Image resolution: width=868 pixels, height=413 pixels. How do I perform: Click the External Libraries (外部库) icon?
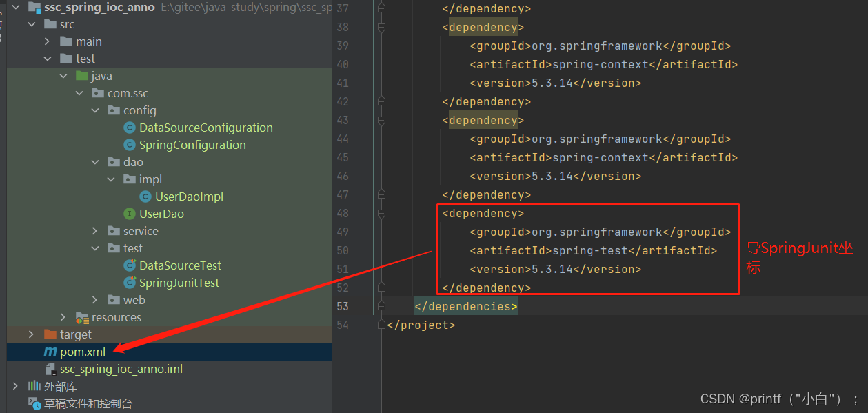click(x=34, y=386)
